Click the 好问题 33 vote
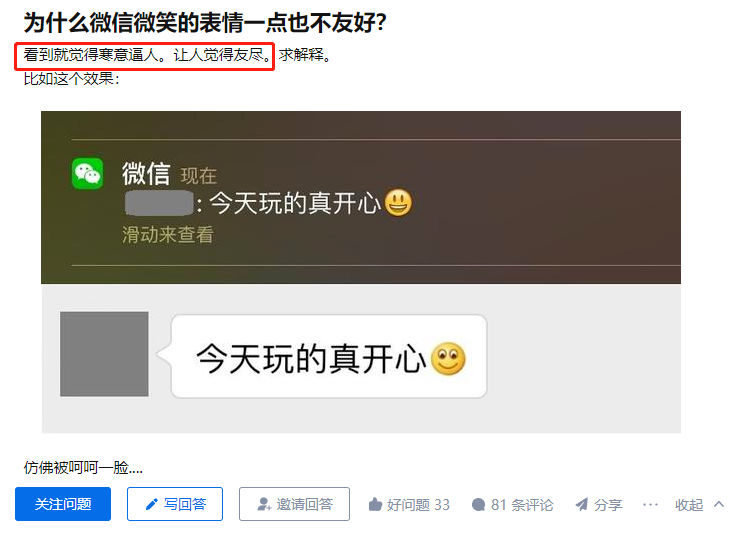This screenshot has height=533, width=737. pos(409,505)
